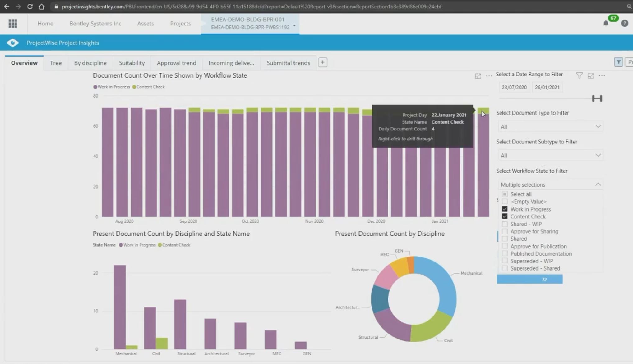Switch to the By discipline tab

pos(90,63)
